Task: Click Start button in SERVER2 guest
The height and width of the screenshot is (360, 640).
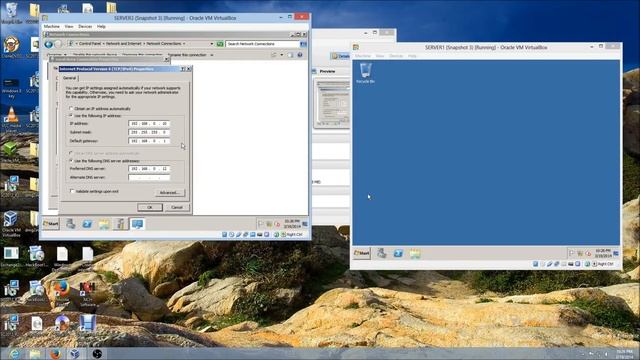Action: pos(51,224)
